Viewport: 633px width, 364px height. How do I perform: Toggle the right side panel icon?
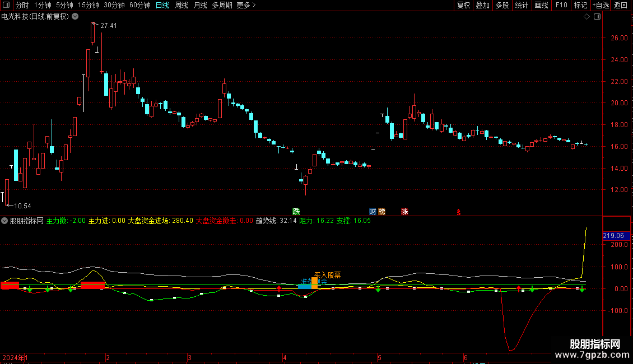(597, 17)
